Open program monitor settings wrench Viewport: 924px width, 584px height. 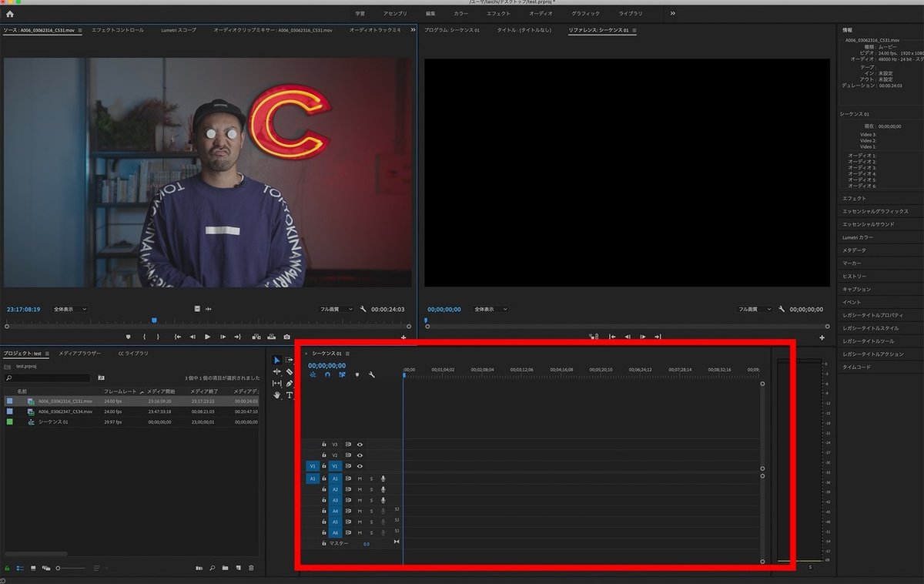782,309
